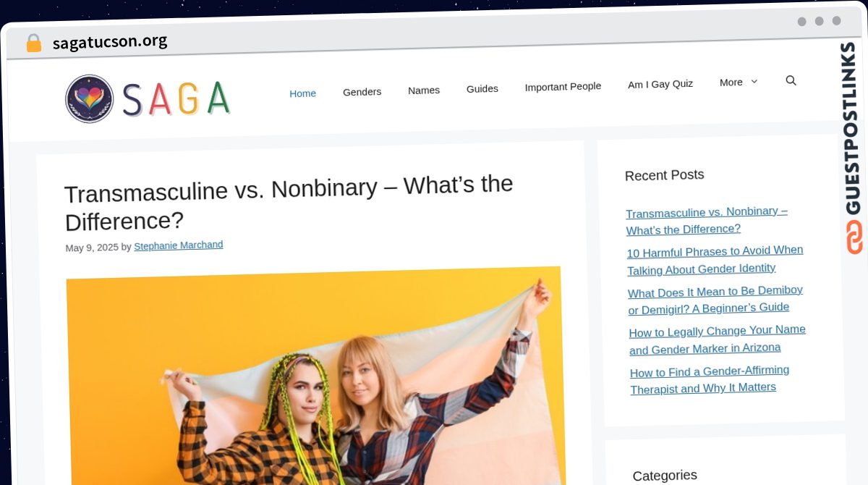Select Important People in navigation

[x=563, y=87]
